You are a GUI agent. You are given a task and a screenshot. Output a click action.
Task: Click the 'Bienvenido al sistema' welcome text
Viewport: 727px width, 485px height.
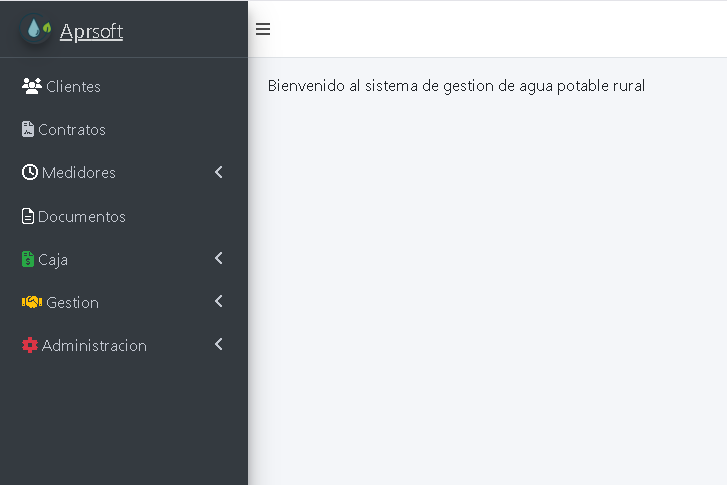click(456, 86)
